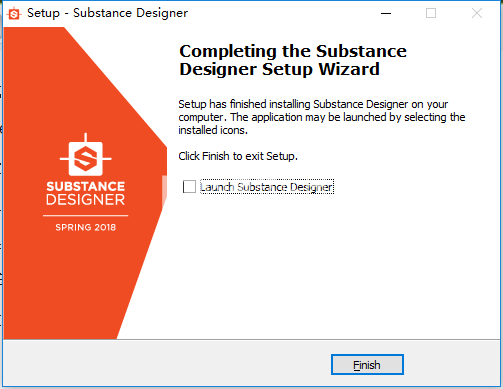Click the Substance Designer logo graphic

(x=86, y=156)
